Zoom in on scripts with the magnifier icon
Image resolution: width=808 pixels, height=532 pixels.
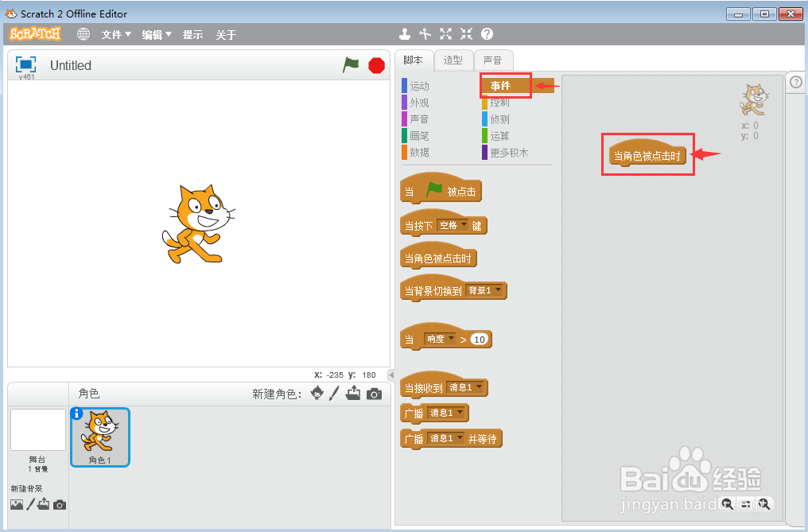764,504
